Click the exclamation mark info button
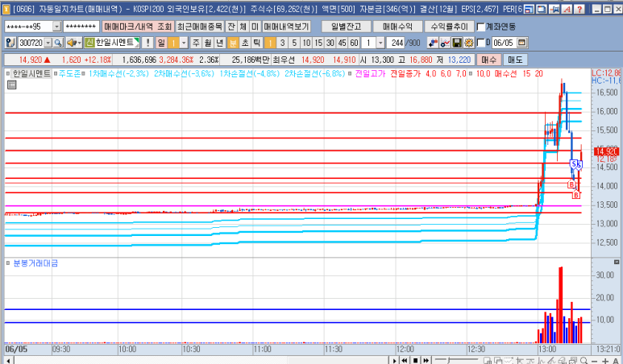 tap(147, 43)
